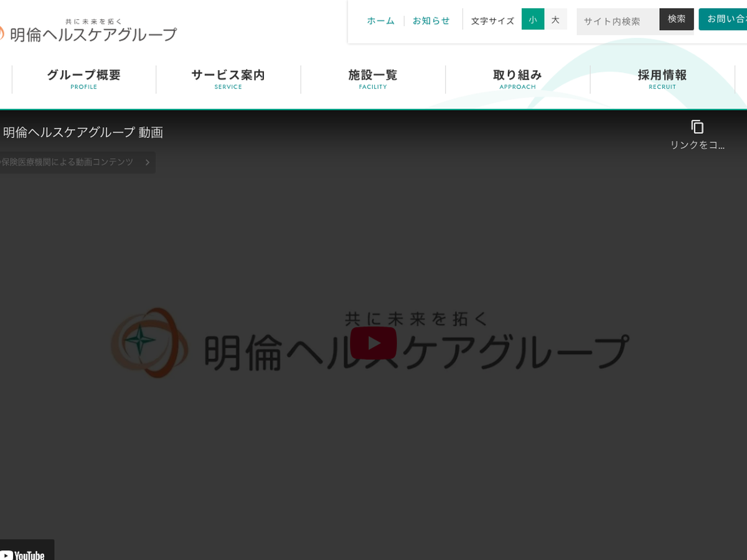Screen dimensions: 747x560
Task: Set text size to large (大)
Action: point(555,19)
